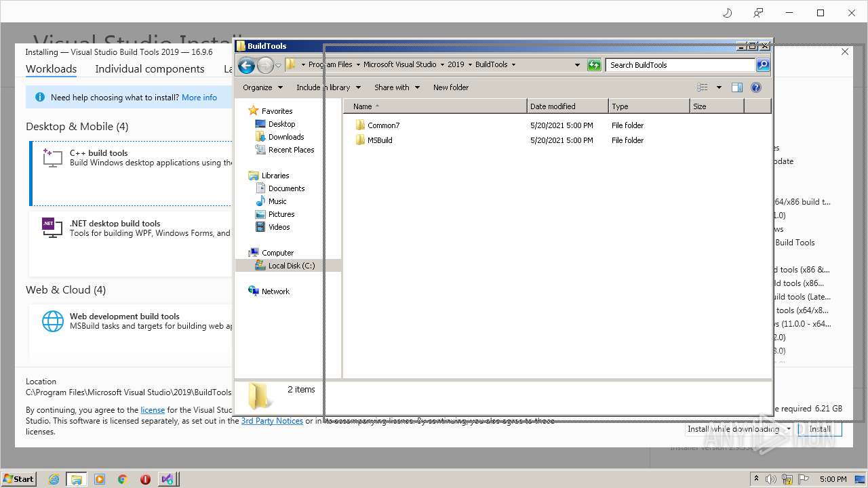
Task: Switch to Workloads tab in installer
Action: point(51,69)
